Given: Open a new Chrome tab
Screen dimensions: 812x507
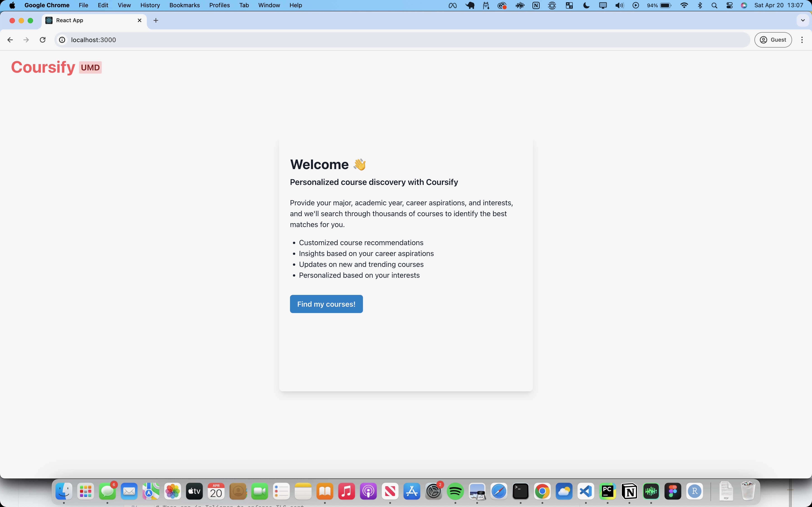Looking at the screenshot, I should click(156, 20).
